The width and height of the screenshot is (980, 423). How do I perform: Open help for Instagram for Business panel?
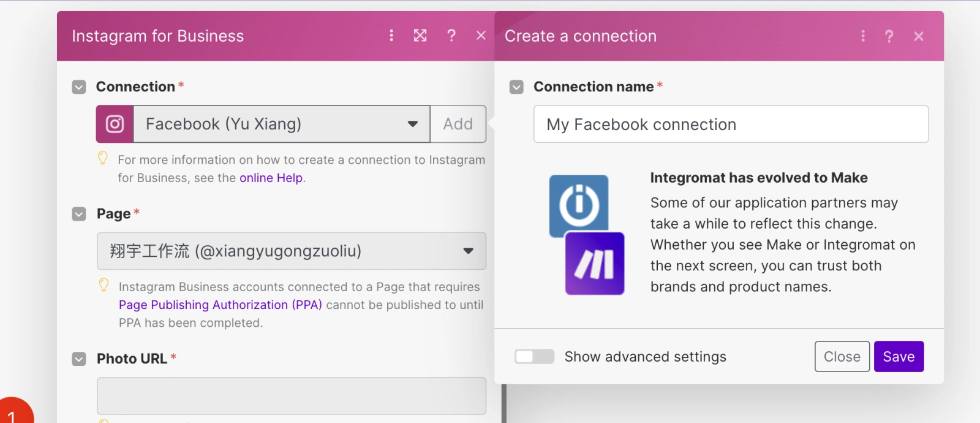(451, 36)
